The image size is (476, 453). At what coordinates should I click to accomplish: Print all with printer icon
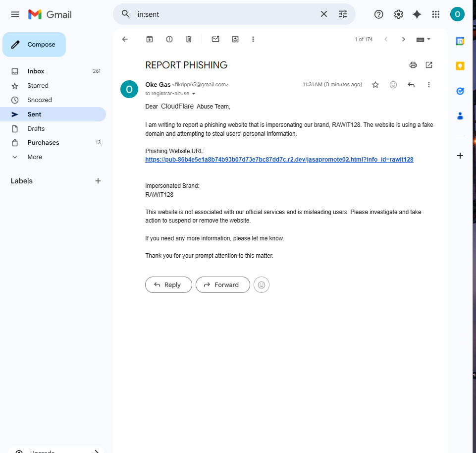[x=413, y=65]
